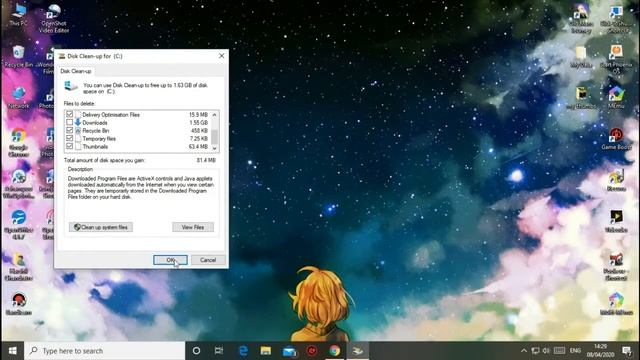Uncheck the Temporary files checkbox

69,138
